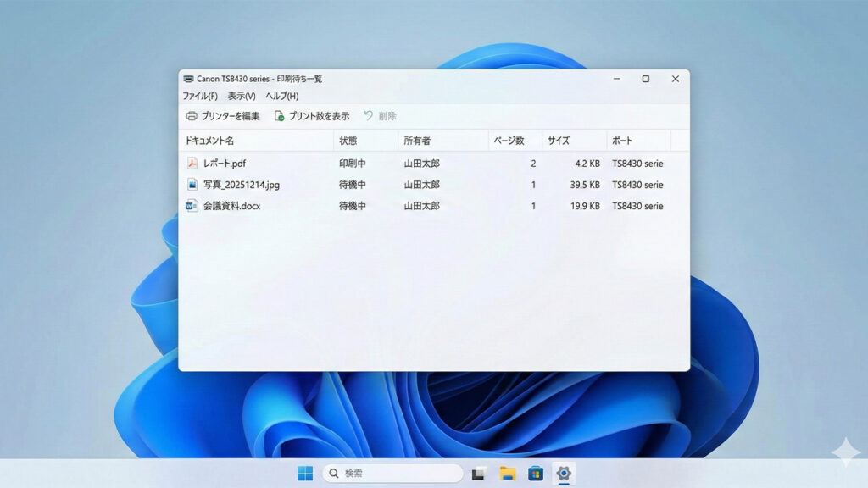Click the Word icon for 会議資料.docx
The image size is (868, 488).
pos(192,206)
